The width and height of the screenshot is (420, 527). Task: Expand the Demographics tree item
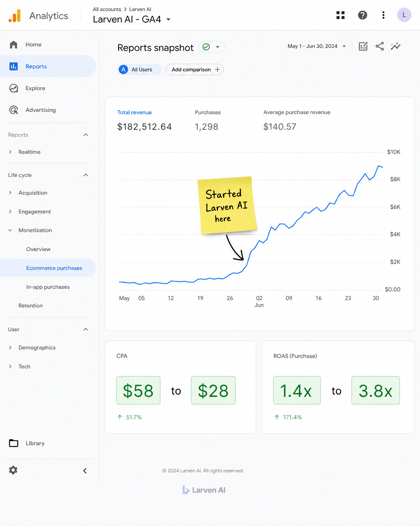click(10, 348)
